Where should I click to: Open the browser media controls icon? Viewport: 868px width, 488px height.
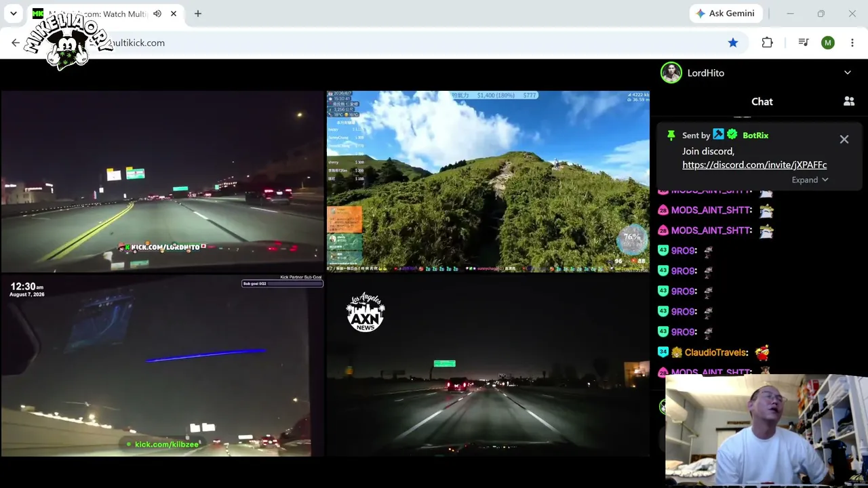[804, 43]
